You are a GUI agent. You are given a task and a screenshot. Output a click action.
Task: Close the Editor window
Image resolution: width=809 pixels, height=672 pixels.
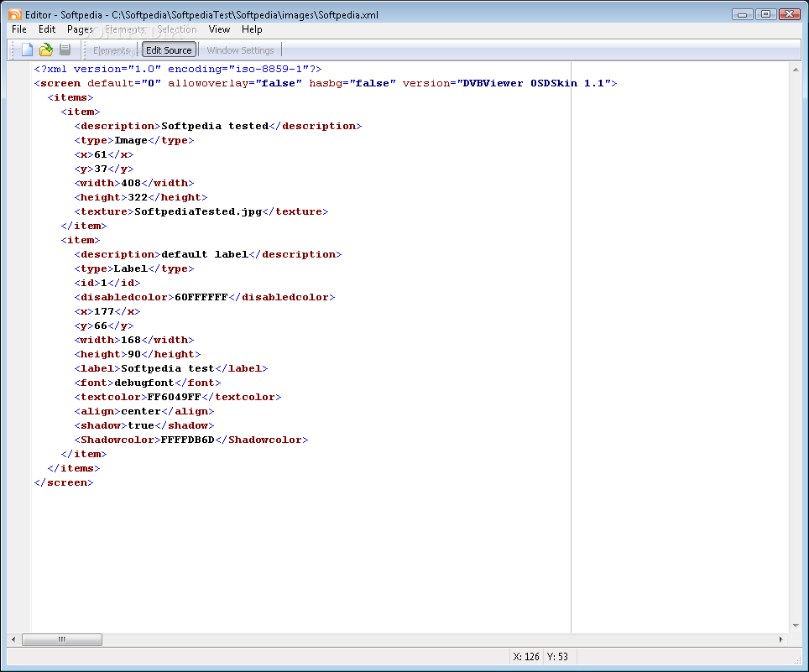click(x=790, y=14)
